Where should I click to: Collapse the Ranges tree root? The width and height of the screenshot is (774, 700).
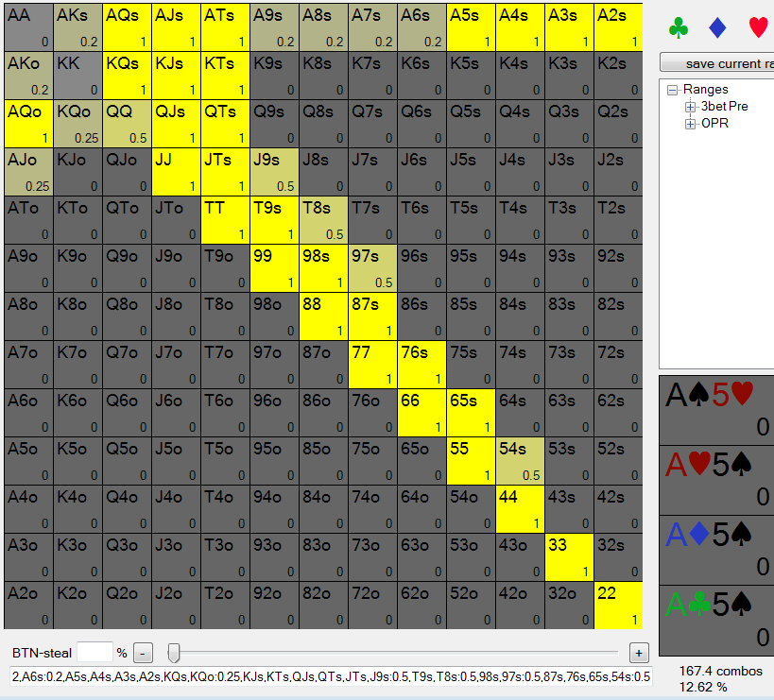(672, 91)
